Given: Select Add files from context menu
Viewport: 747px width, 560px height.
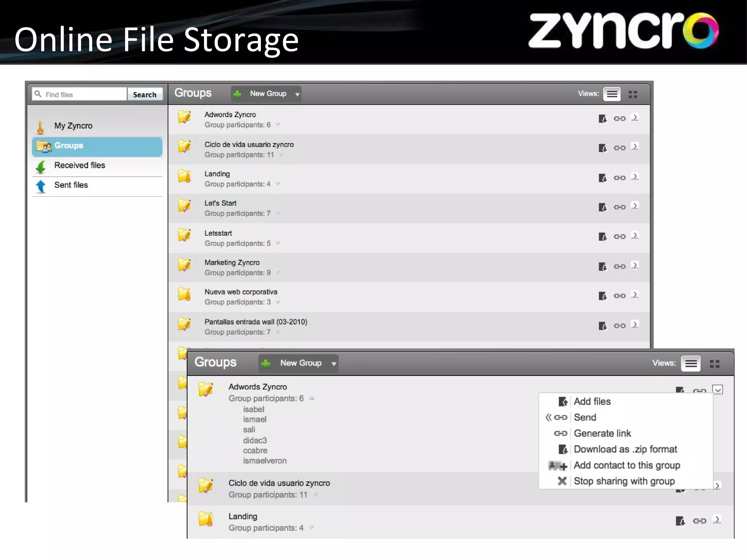Looking at the screenshot, I should coord(592,401).
